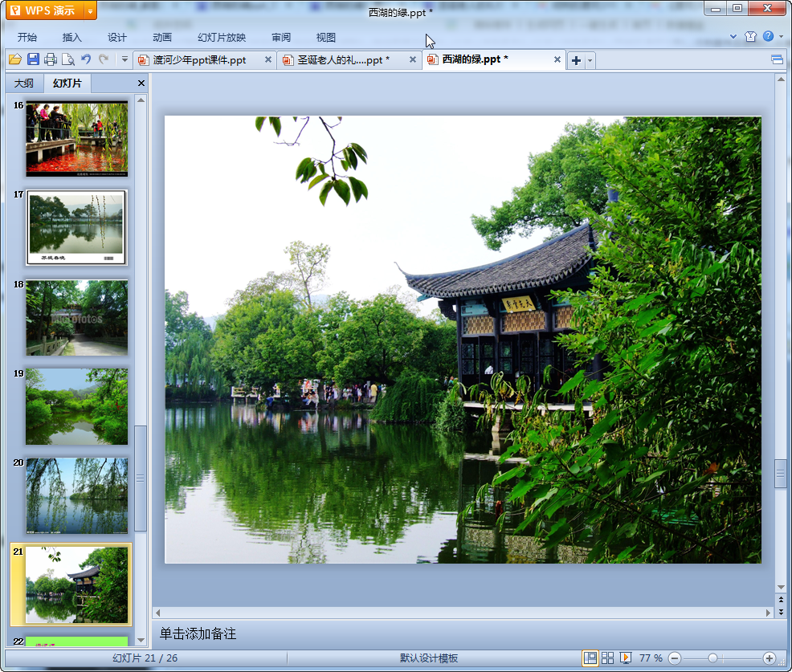Switch to 圣诞老人的礼....ppt document tab
Viewport: 792px width, 672px height.
click(x=344, y=60)
